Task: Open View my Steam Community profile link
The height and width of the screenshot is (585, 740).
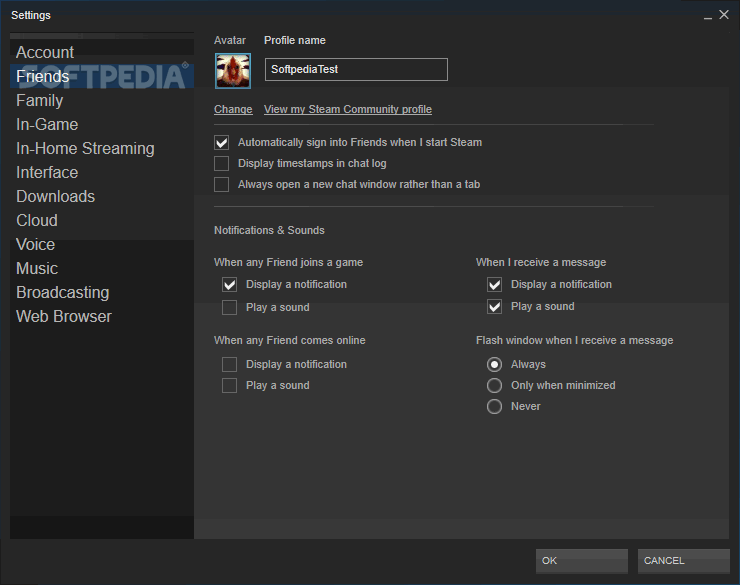Action: [348, 109]
